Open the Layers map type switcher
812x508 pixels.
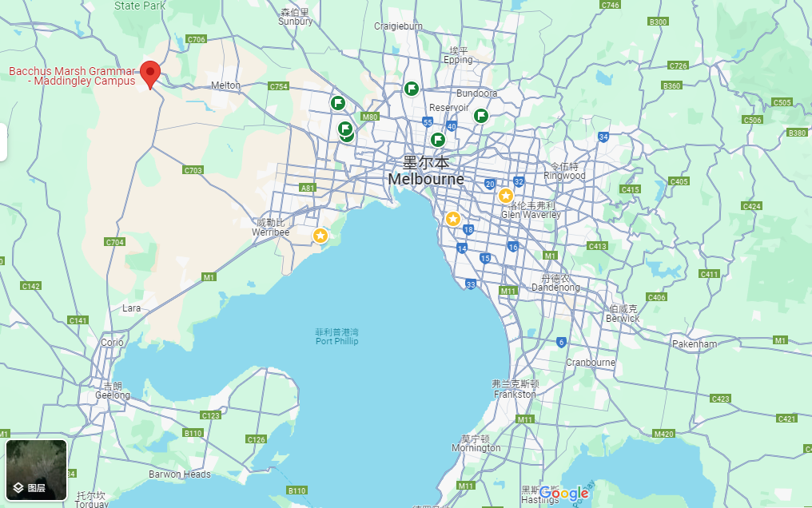point(36,470)
